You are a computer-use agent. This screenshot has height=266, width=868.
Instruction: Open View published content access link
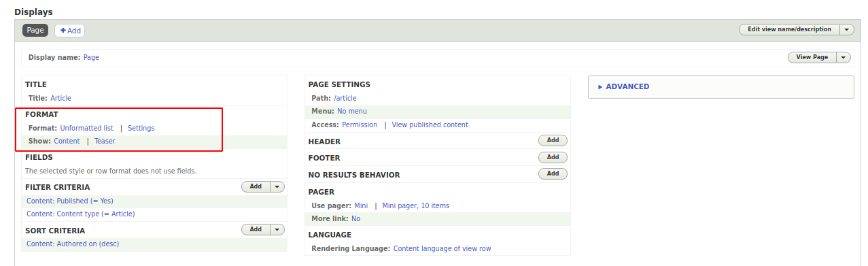pos(430,124)
